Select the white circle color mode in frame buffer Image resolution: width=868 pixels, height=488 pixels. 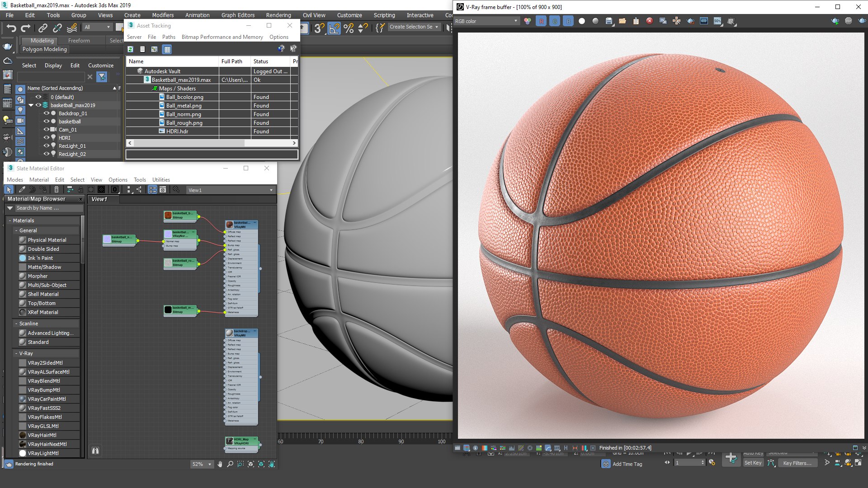pos(582,21)
